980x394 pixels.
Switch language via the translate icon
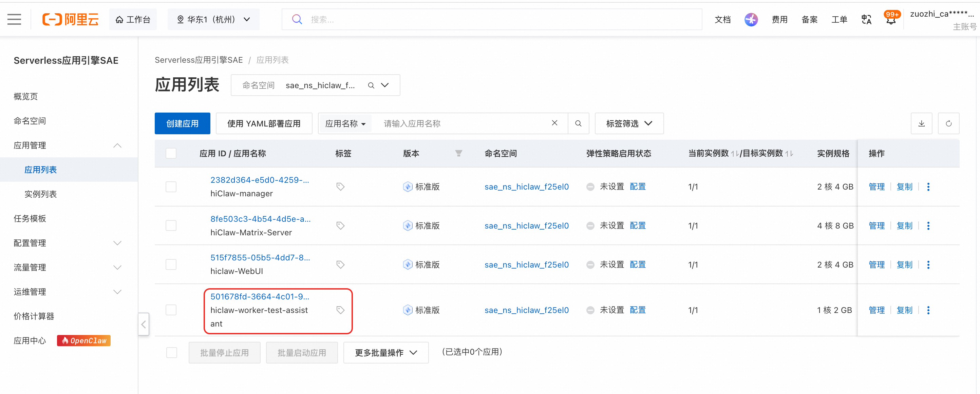pyautogui.click(x=866, y=19)
